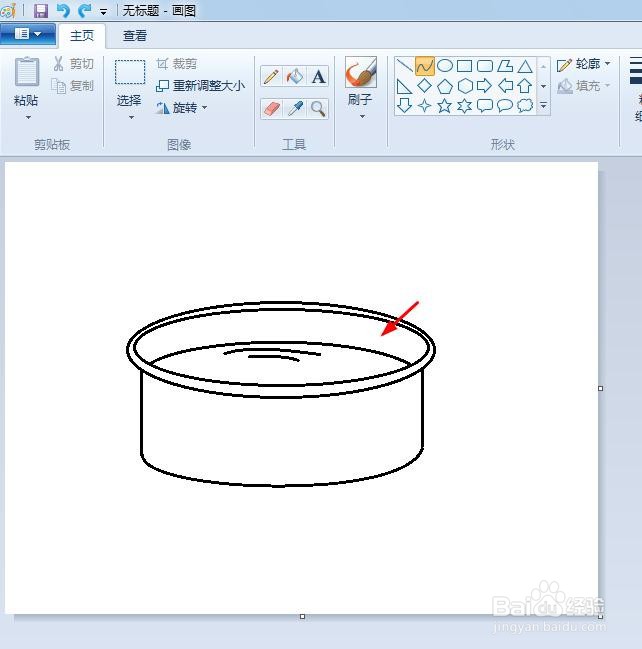Screen dimensions: 642x649
Task: Undo the last action
Action: click(63, 11)
